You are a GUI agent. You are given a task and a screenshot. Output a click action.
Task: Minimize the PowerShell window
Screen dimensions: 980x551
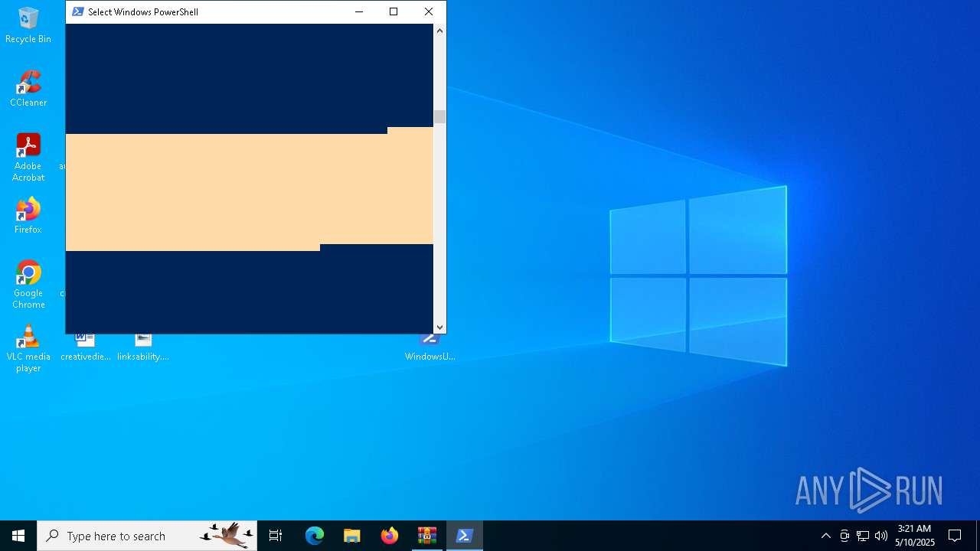coord(358,11)
